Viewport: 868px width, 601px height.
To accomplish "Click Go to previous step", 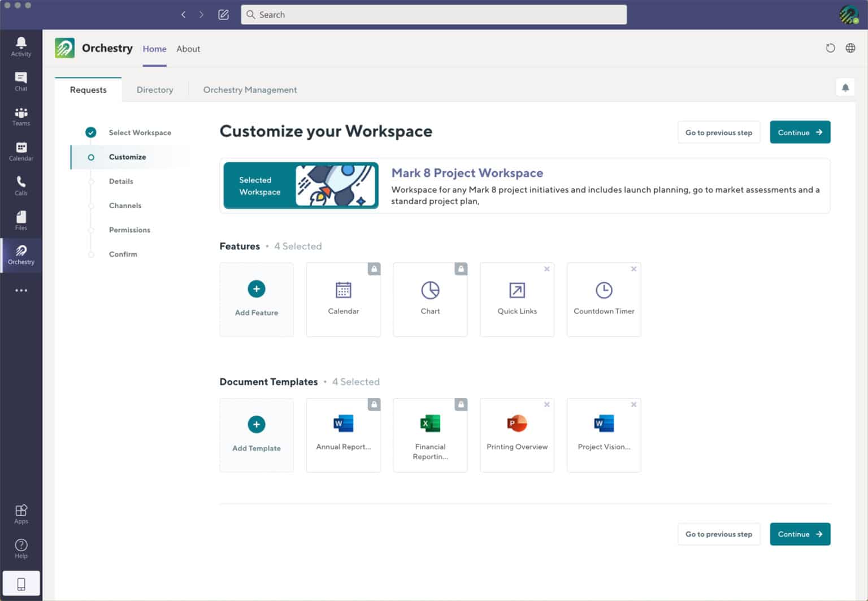I will (718, 132).
